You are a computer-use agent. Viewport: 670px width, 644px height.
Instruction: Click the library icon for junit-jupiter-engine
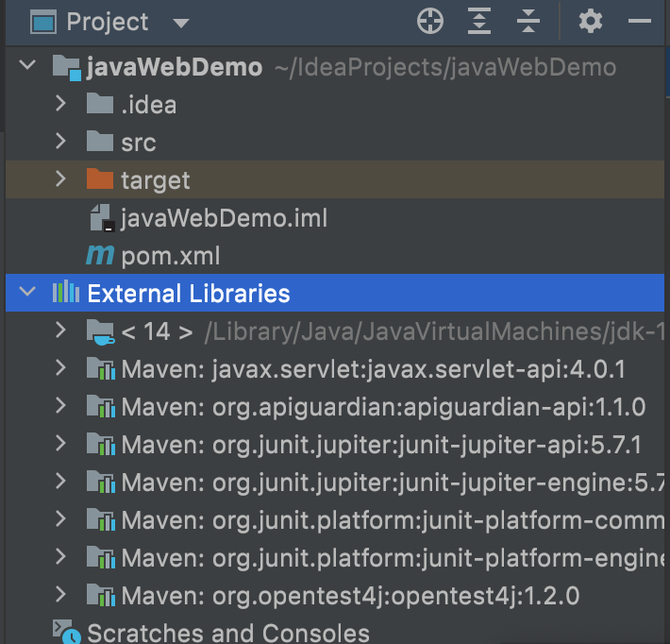[100, 481]
